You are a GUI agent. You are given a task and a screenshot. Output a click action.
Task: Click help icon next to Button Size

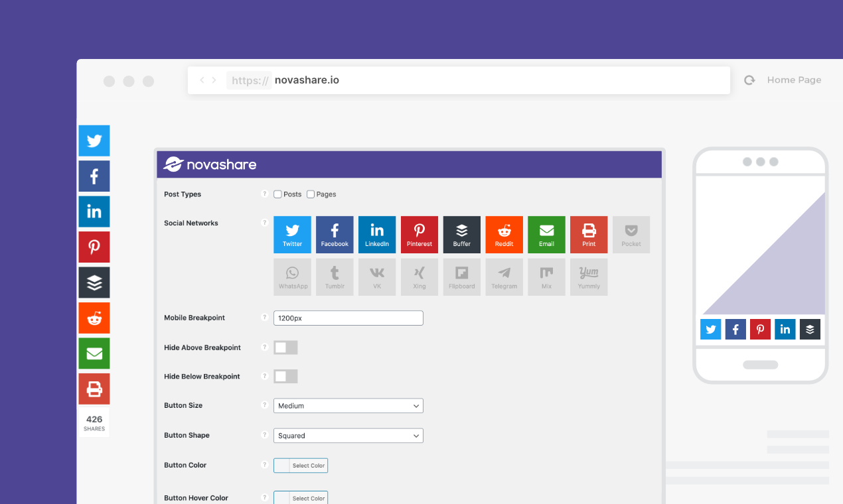(x=264, y=405)
